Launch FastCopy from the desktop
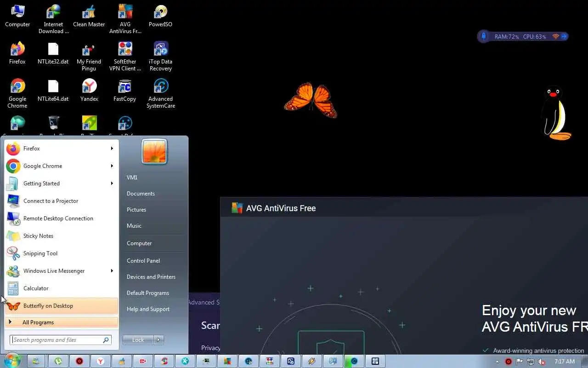 pyautogui.click(x=125, y=91)
